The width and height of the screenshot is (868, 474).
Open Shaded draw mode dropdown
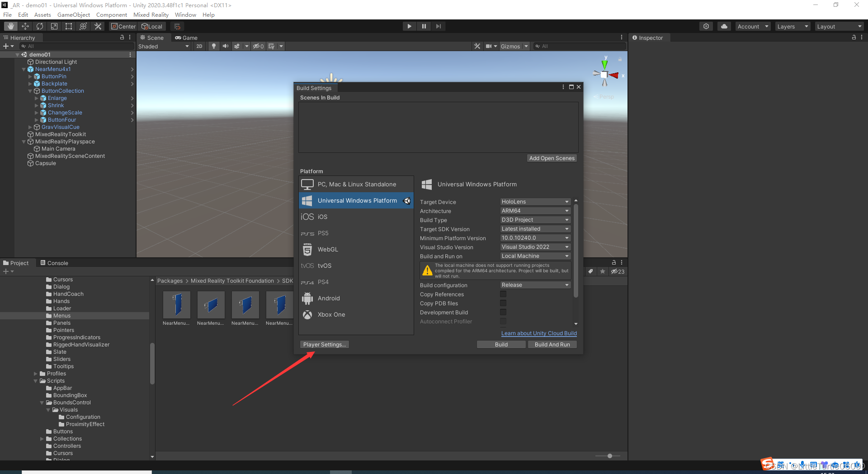click(164, 46)
